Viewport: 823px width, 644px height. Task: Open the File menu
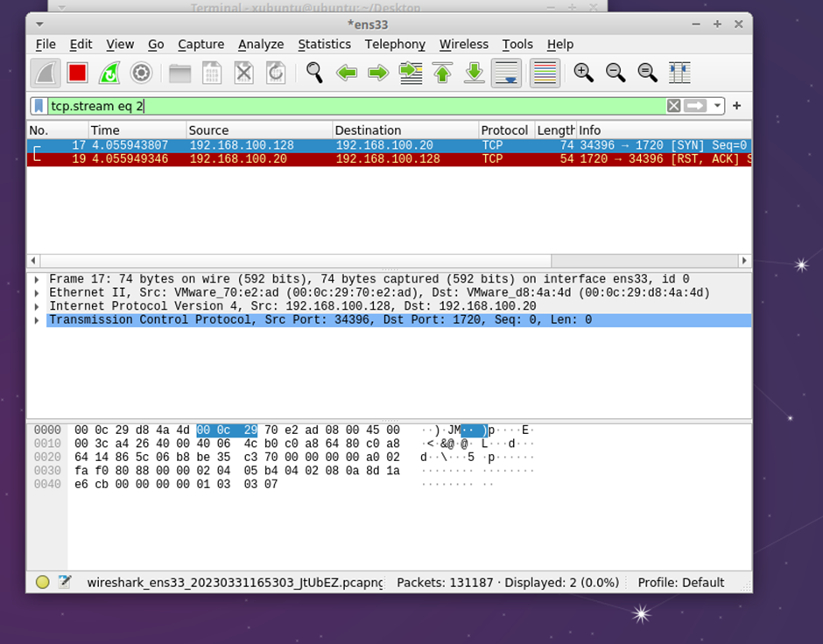click(x=46, y=45)
